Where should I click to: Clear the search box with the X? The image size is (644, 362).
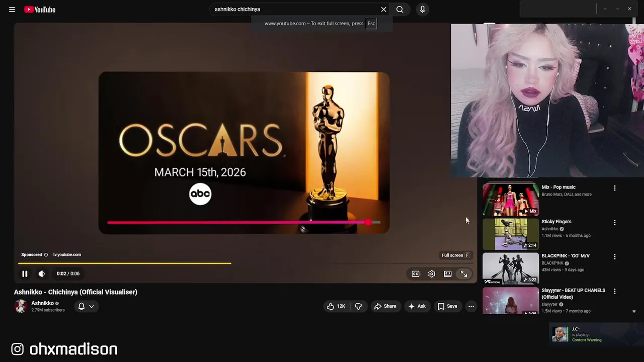tap(384, 10)
